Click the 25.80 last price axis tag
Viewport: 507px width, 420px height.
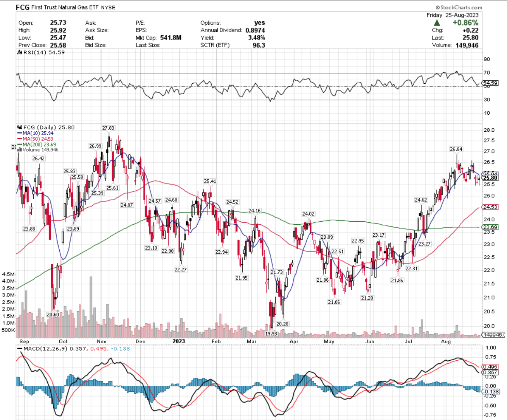(490, 178)
